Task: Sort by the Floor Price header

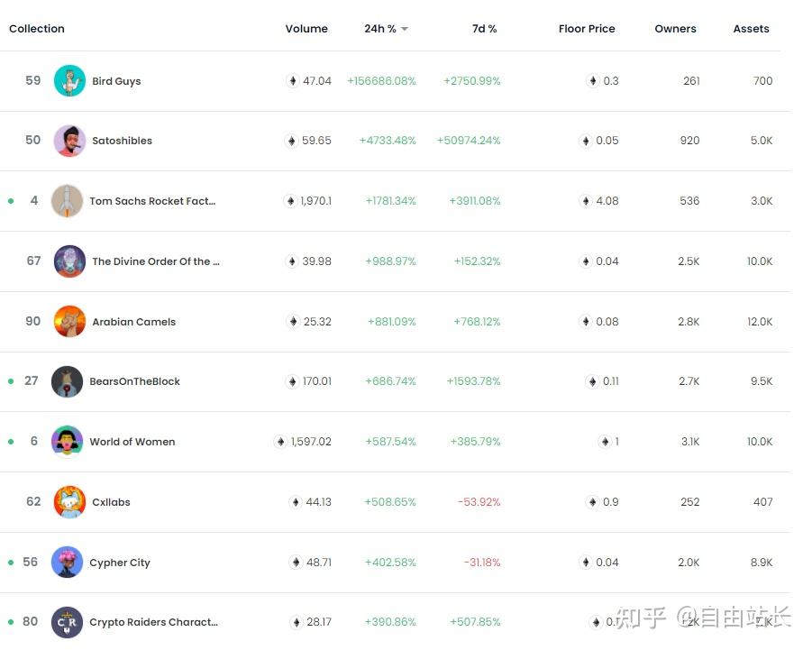Action: click(x=586, y=29)
